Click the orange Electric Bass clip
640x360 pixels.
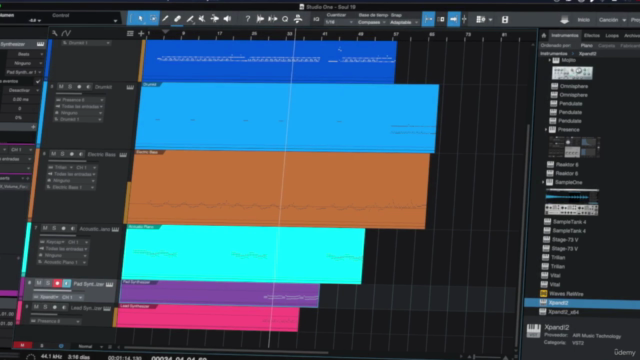point(278,189)
